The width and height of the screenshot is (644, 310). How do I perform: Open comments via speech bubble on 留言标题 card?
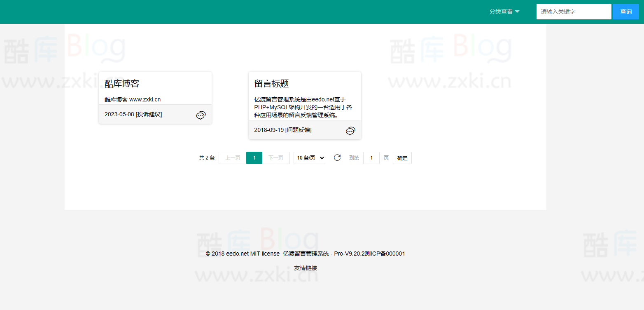350,131
